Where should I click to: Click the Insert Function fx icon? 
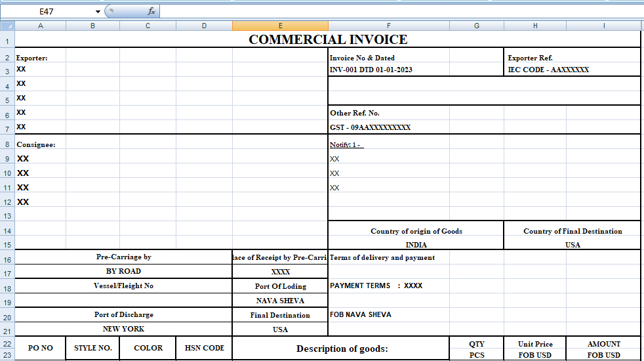[x=151, y=11]
